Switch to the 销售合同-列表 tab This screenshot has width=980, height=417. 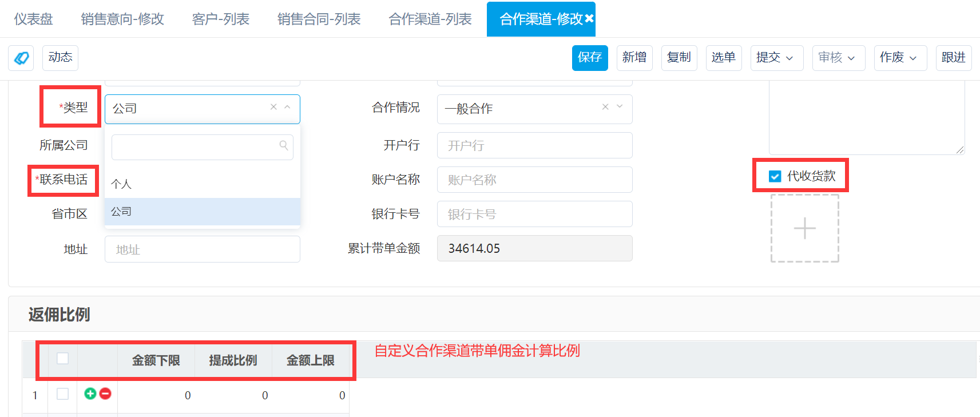[319, 19]
